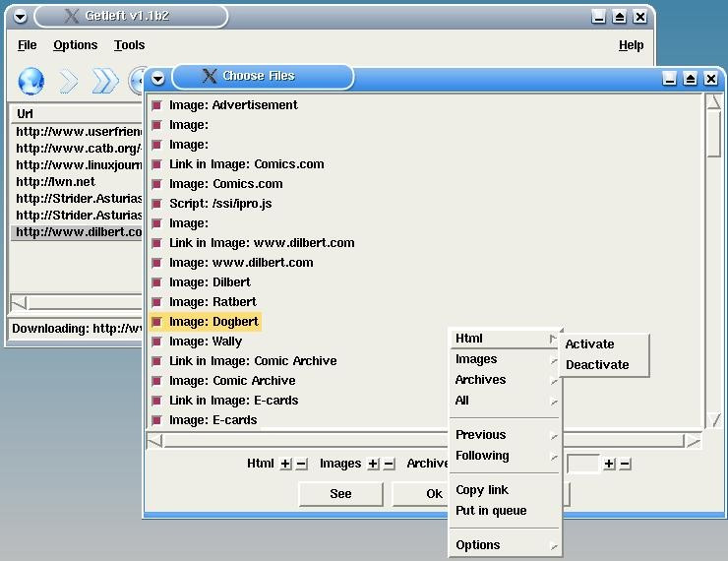Click the single arrow start download icon
This screenshot has height=561, width=728.
[68, 82]
